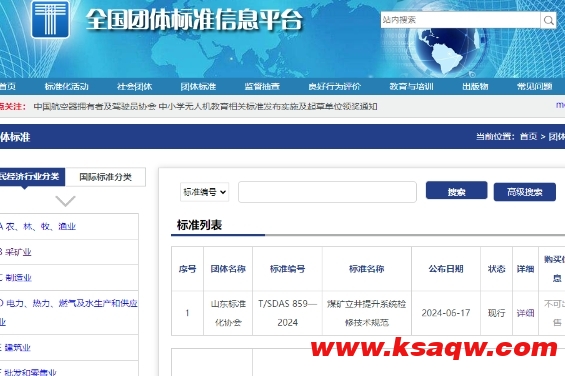This screenshot has height=376, width=565.
Task: Open the 良好行为评价 menu
Action: pos(334,87)
